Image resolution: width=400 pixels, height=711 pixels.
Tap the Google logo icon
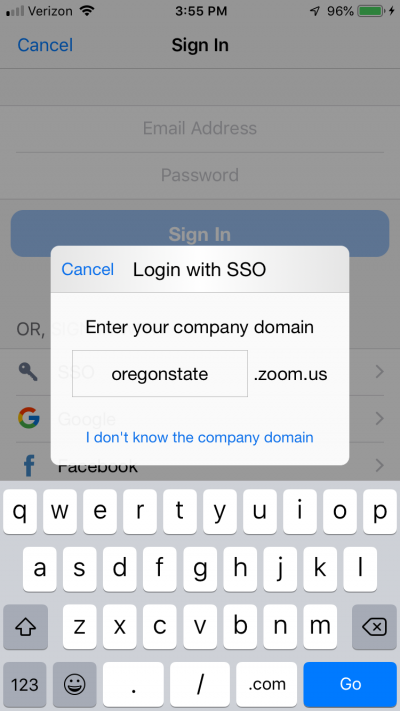click(29, 418)
